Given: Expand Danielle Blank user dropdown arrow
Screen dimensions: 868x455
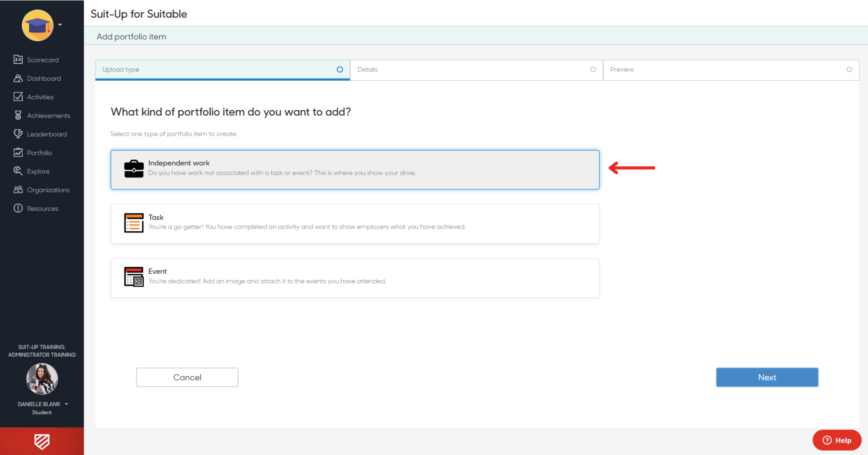Looking at the screenshot, I should pos(66,404).
